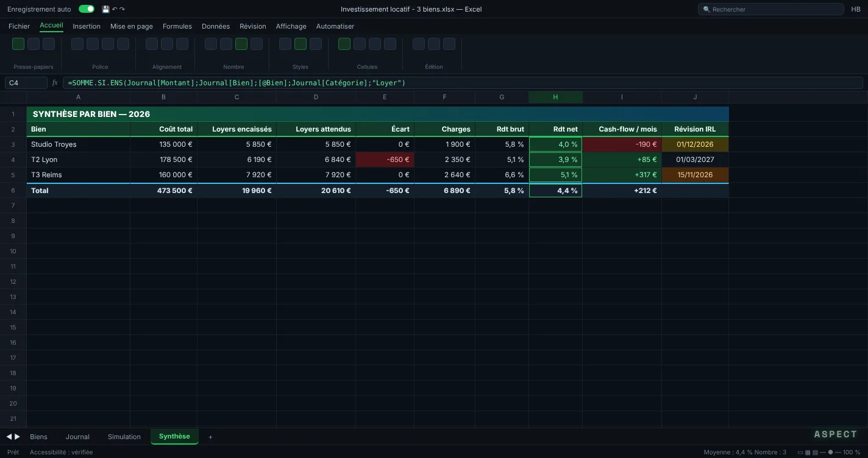This screenshot has height=458, width=868.
Task: Select the 01/12/2026 Révision IRL cell
Action: (695, 144)
